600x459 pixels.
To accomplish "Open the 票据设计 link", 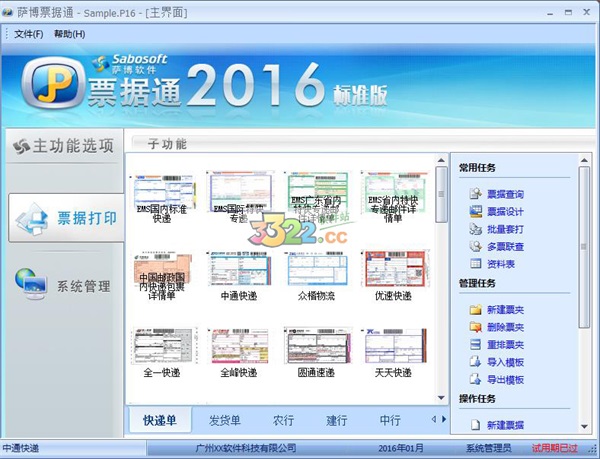I will pos(505,212).
